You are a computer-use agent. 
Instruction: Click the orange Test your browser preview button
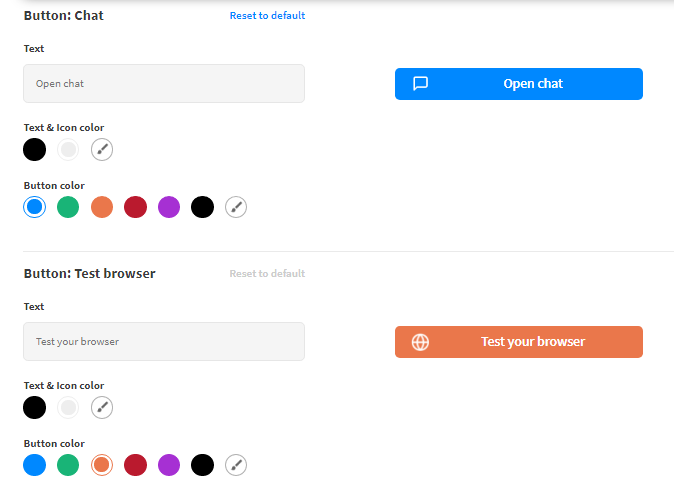[x=532, y=342]
